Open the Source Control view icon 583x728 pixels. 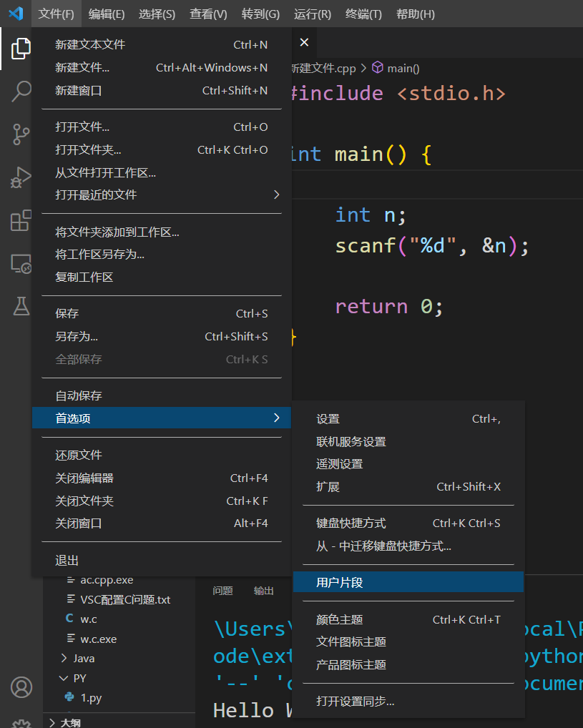click(x=21, y=134)
